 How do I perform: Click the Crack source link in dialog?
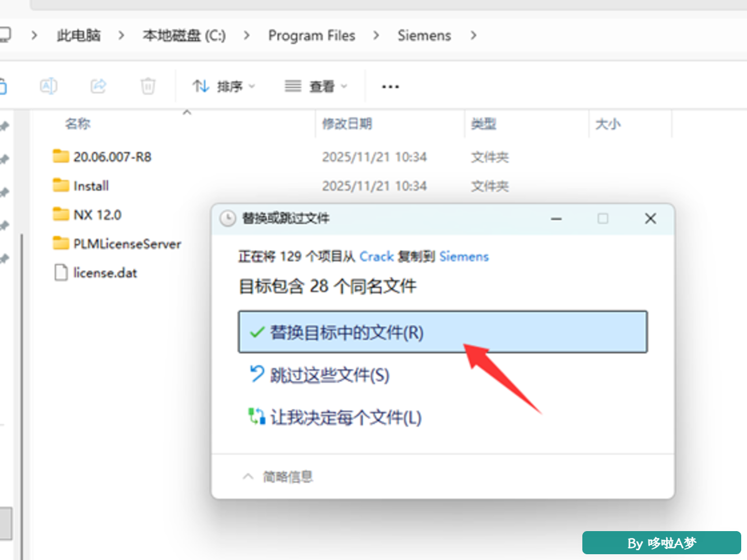[x=377, y=257]
